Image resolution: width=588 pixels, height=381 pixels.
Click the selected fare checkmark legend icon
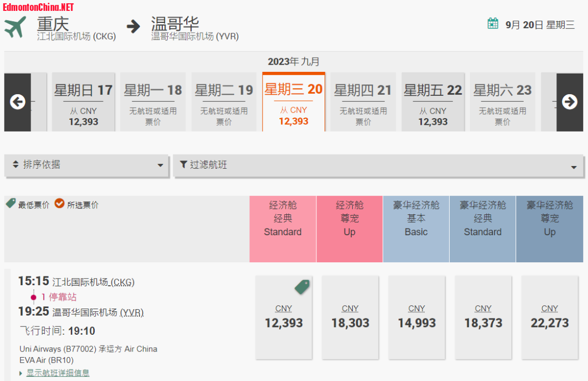point(59,204)
